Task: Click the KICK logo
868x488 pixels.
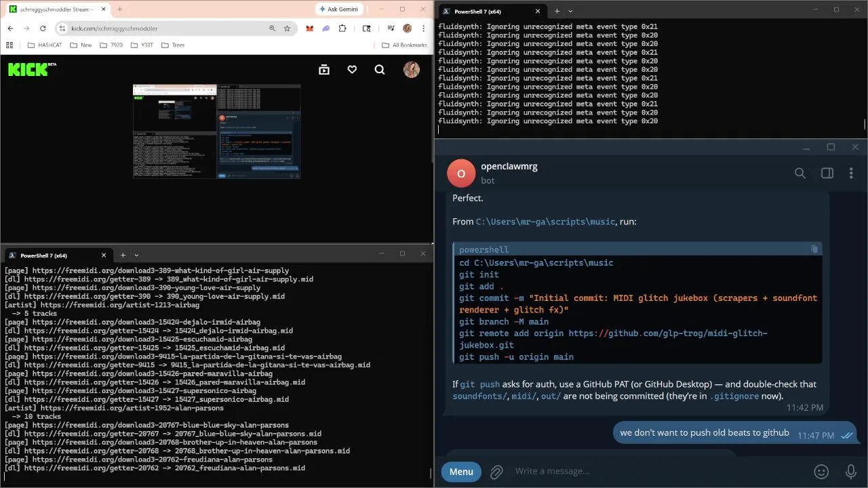Action: pos(31,69)
